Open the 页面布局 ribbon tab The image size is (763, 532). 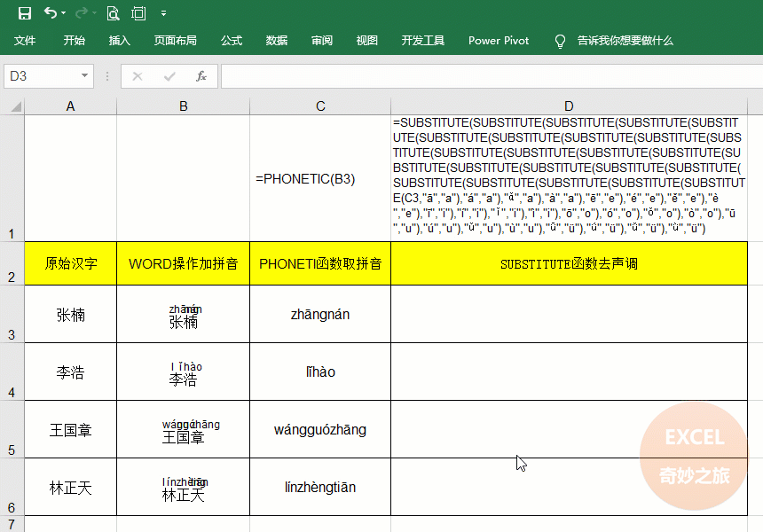coord(175,41)
